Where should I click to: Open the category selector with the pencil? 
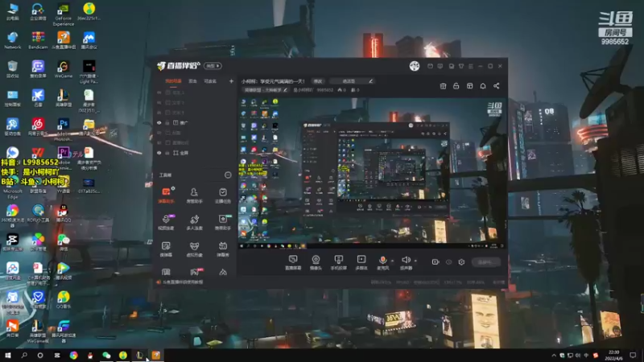point(353,81)
